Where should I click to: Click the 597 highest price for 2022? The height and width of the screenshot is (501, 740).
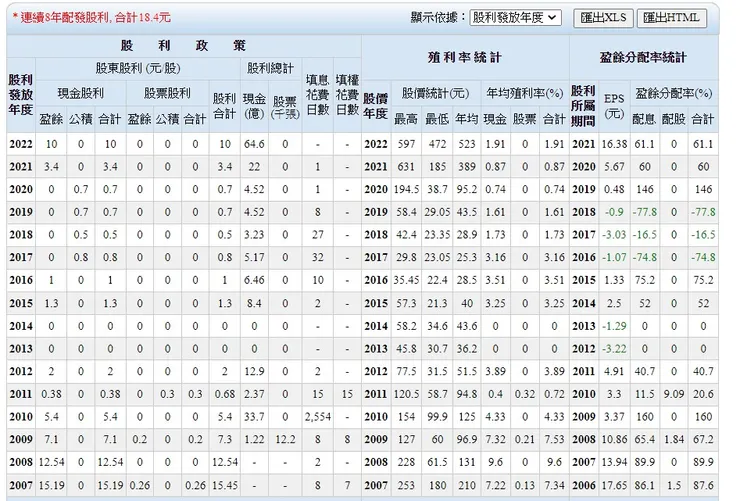(x=406, y=144)
